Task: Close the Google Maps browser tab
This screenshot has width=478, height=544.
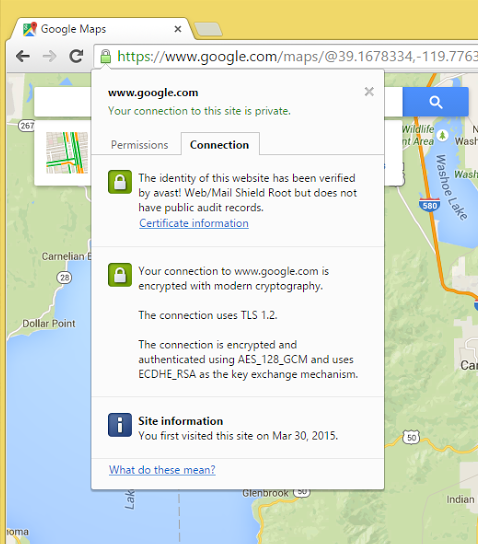Action: 178,29
